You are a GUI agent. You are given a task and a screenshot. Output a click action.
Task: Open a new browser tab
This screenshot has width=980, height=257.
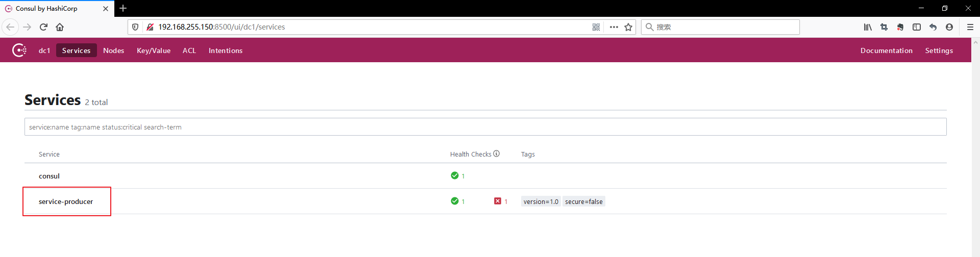(x=123, y=8)
